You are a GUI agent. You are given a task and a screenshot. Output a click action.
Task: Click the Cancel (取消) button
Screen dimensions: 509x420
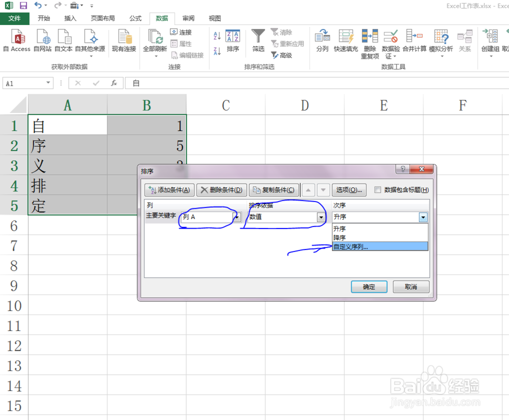coord(411,287)
